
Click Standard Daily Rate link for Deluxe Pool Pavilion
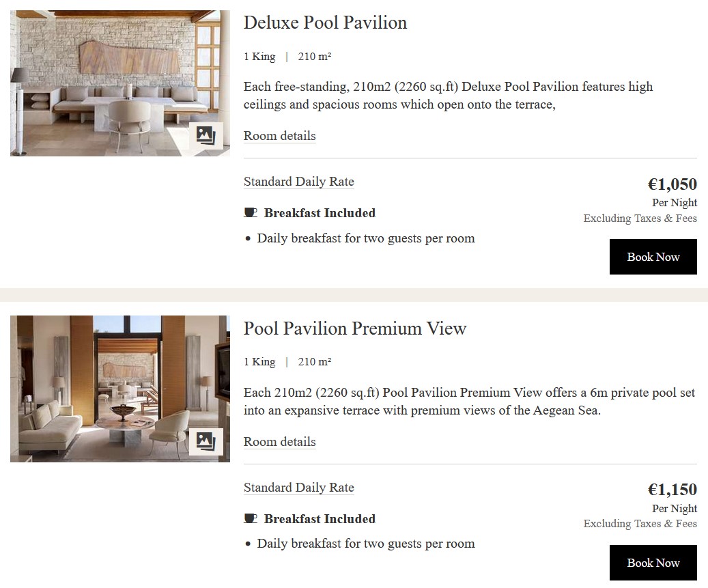[x=298, y=182]
